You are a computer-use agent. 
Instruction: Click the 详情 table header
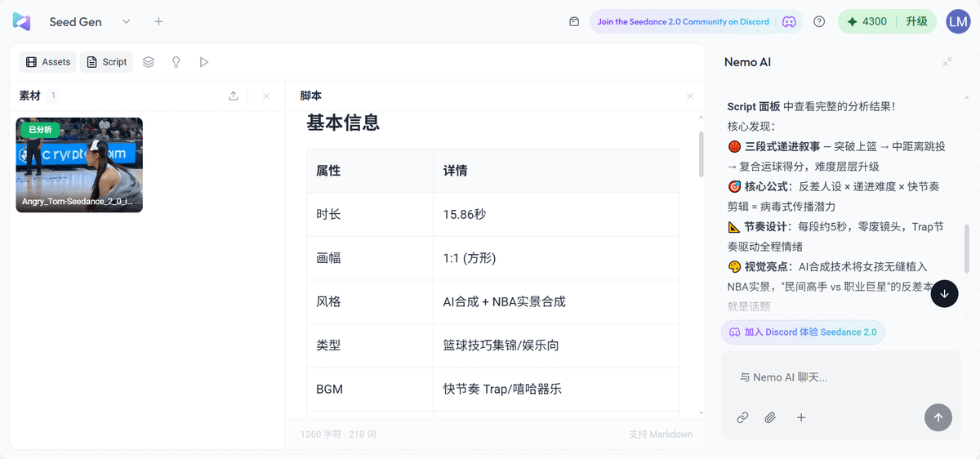(456, 171)
